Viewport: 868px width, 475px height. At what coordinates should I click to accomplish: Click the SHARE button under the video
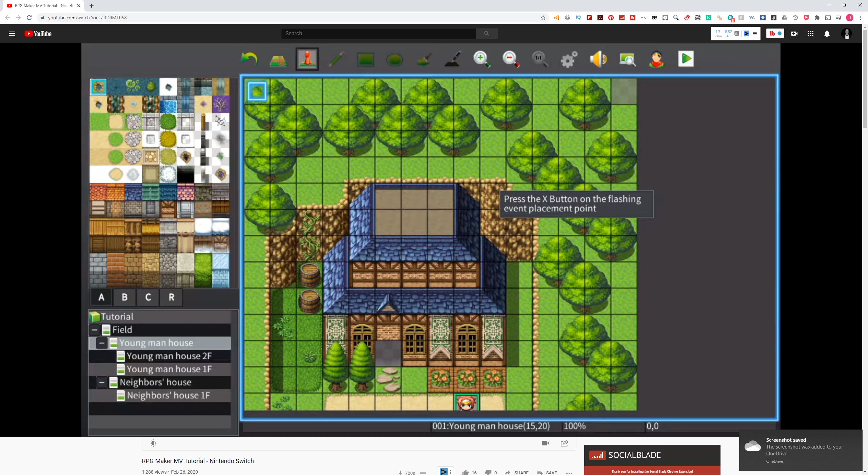pos(517,472)
